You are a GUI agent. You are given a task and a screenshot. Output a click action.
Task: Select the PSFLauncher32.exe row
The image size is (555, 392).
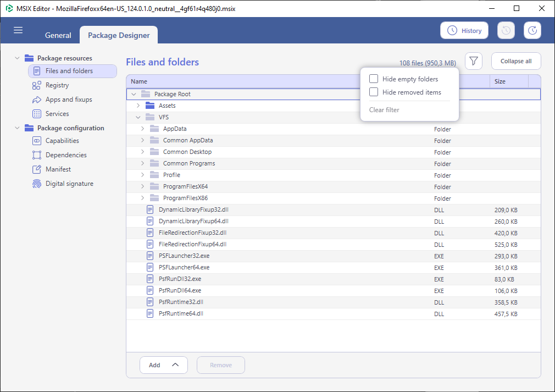334,256
